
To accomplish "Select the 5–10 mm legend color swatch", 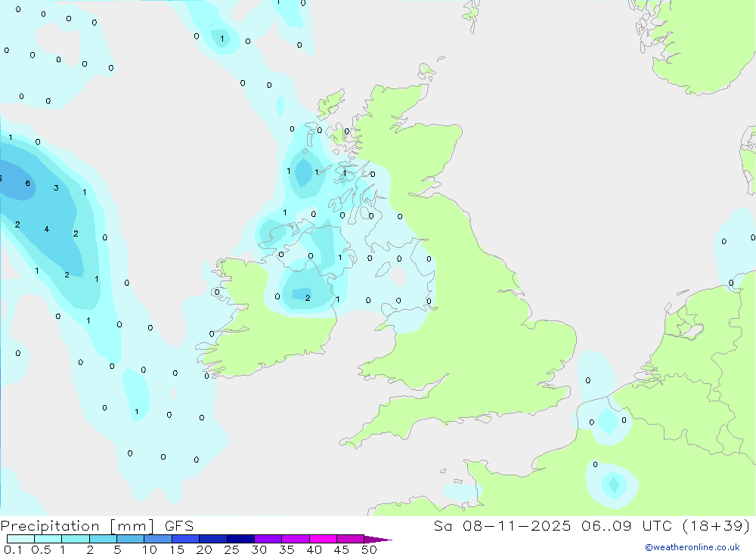I will coord(130,539).
